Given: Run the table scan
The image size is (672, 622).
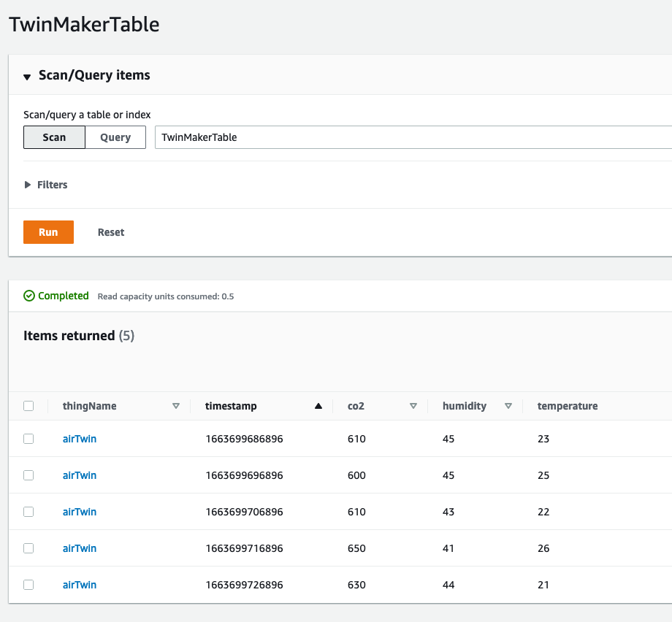Looking at the screenshot, I should (x=48, y=231).
